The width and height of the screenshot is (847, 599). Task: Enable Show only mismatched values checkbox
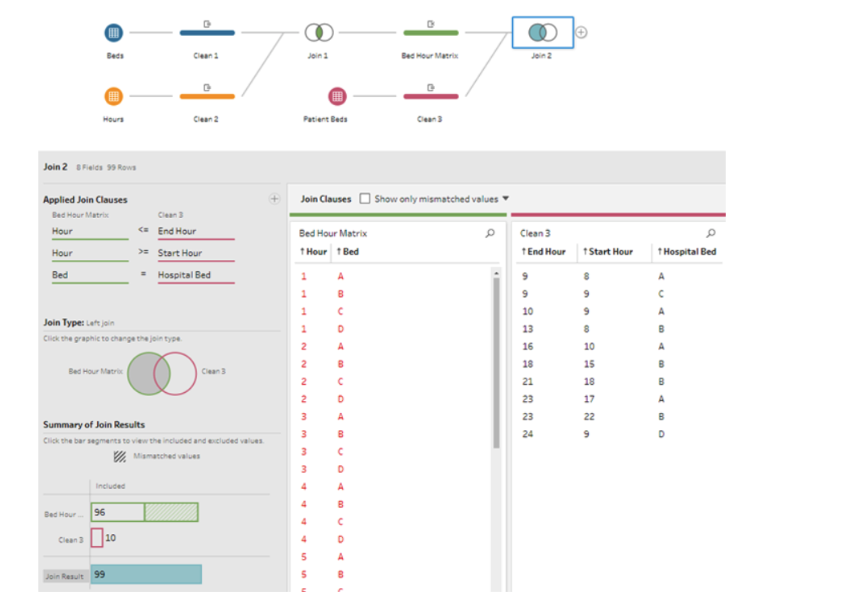(365, 199)
